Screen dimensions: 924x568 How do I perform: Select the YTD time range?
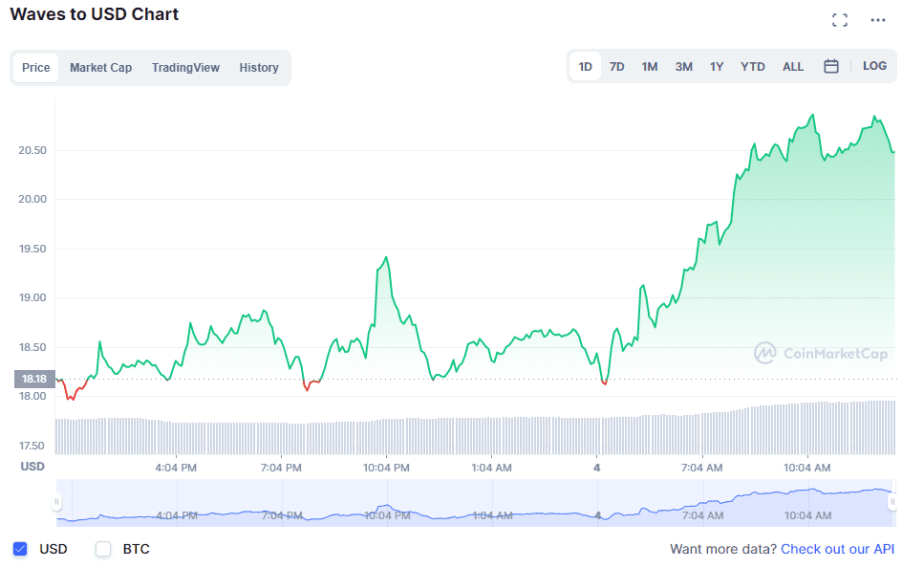point(752,66)
